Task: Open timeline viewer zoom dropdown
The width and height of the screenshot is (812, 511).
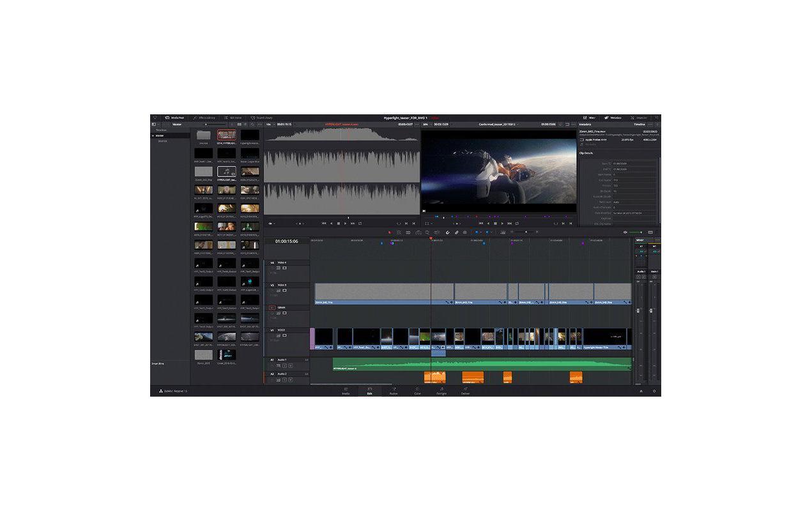Action: coord(427,124)
